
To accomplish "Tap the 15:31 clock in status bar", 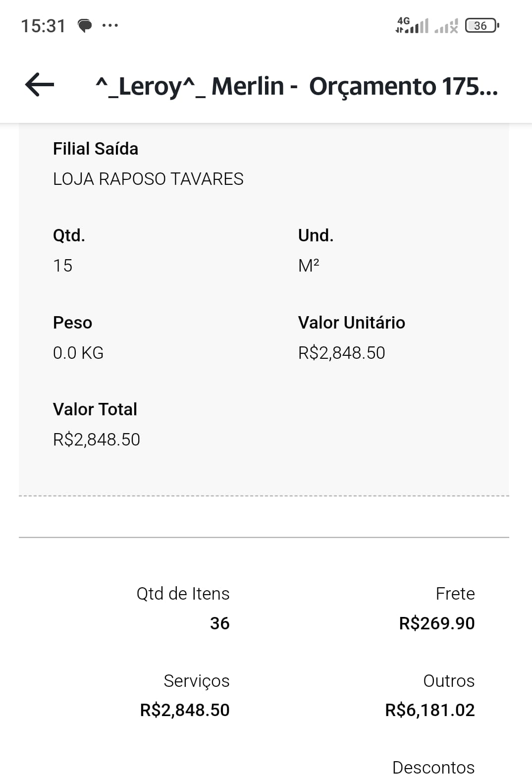I will (43, 26).
